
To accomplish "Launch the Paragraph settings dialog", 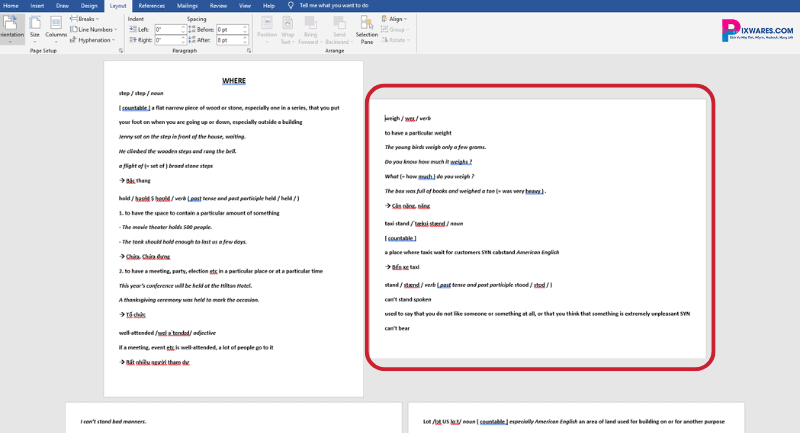I will pyautogui.click(x=249, y=49).
